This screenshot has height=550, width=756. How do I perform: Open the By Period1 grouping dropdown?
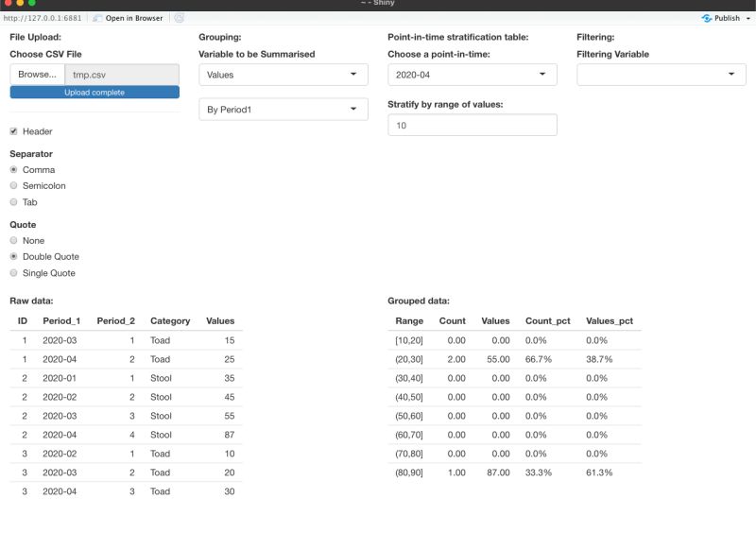coord(283,109)
